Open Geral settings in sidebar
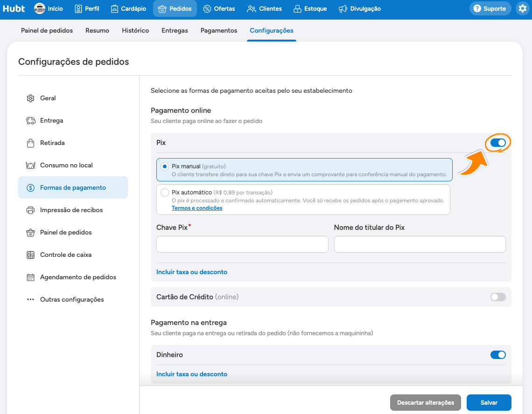The width and height of the screenshot is (532, 414). [x=73, y=98]
